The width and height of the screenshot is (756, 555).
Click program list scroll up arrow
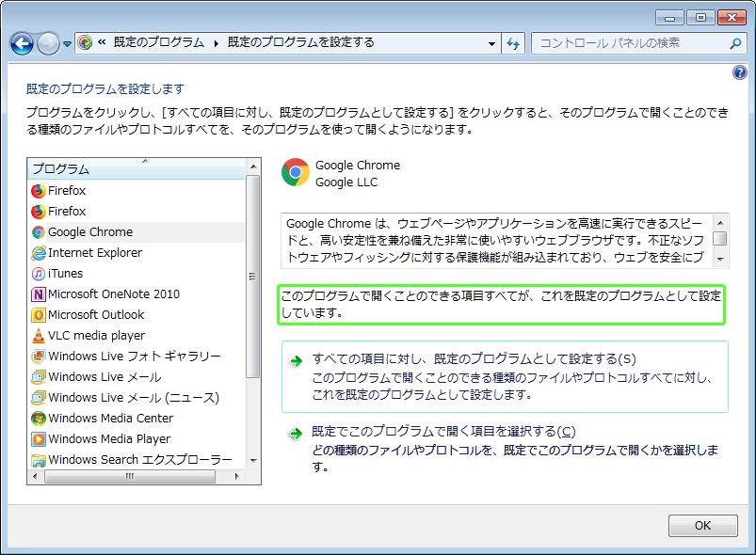(253, 166)
